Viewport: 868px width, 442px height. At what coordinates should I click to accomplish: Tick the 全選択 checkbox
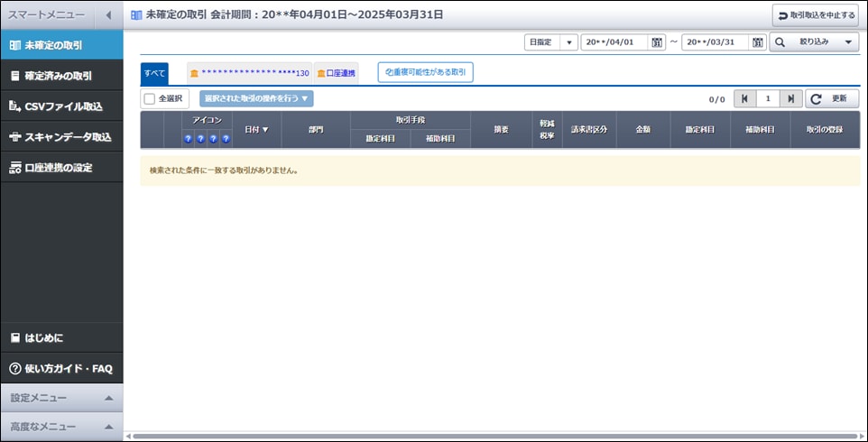150,99
